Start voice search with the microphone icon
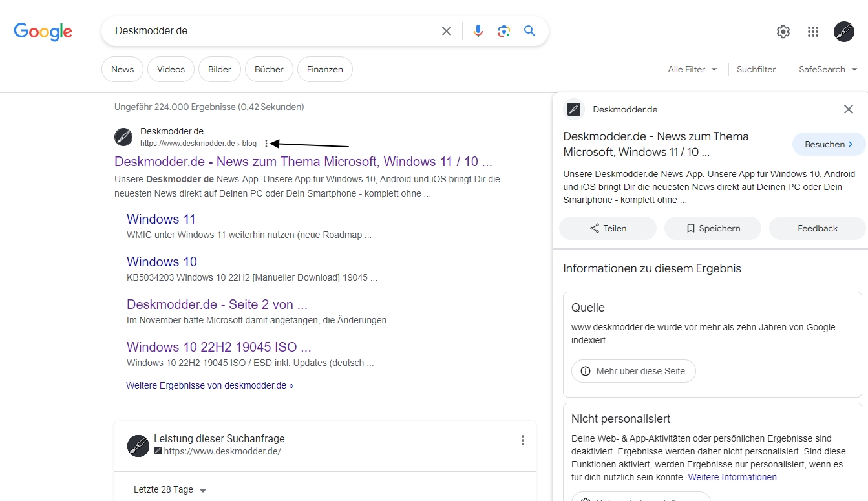Screen dimensions: 868x501 pos(478,31)
